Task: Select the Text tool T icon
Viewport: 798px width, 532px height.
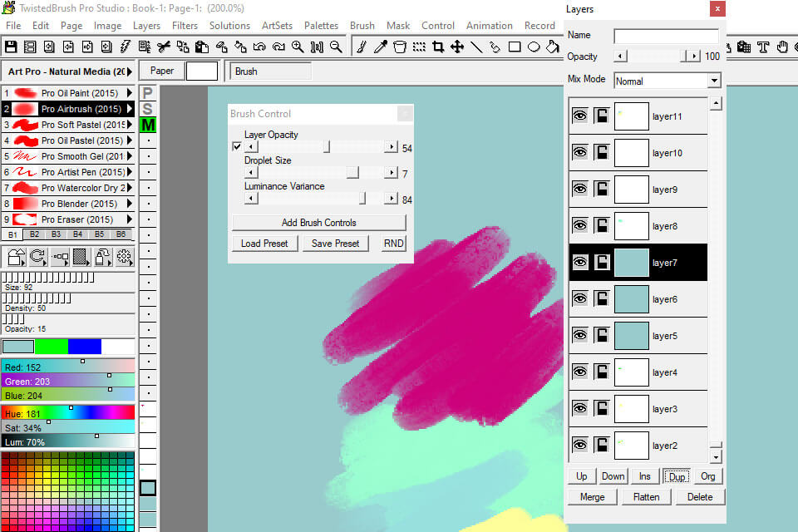Action: pyautogui.click(x=763, y=47)
